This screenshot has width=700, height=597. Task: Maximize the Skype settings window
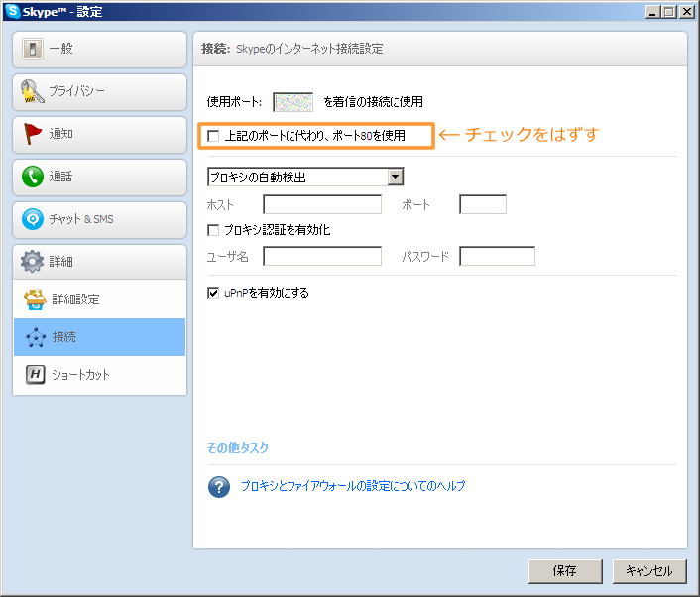[669, 12]
